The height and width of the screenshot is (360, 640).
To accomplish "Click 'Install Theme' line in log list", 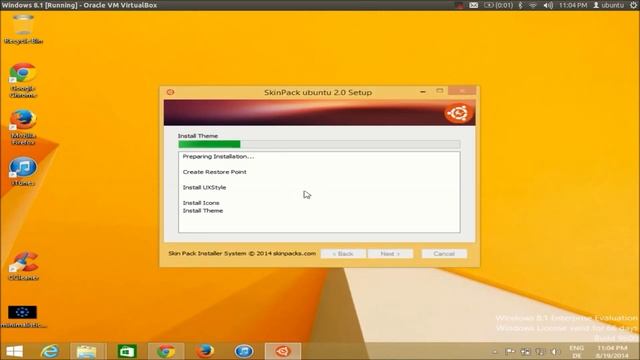I will (202, 211).
